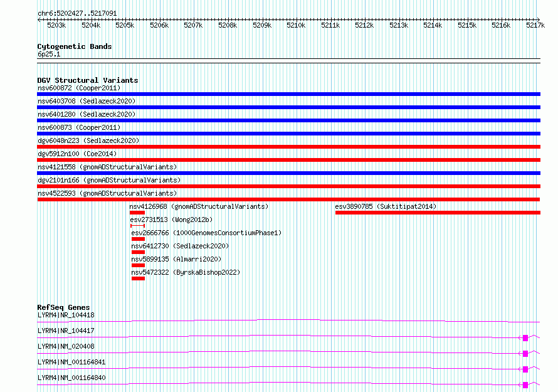Viewport: 558px width, 392px height.
Task: Click the red bar under esv2666766
Action: tap(138, 239)
